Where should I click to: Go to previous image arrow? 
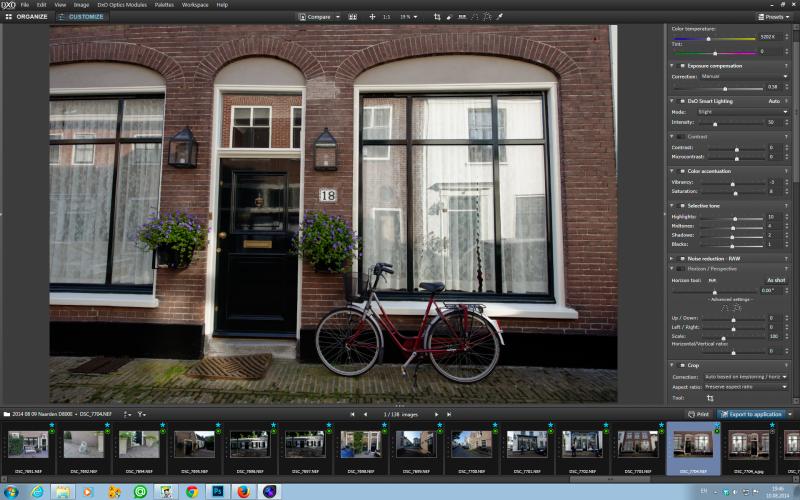coord(365,414)
